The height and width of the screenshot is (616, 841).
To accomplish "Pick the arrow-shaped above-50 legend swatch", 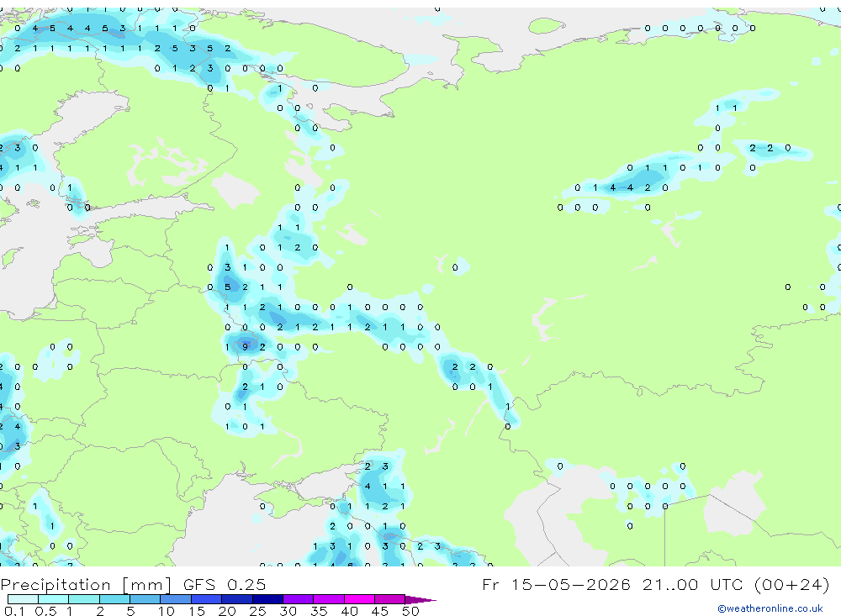I will click(x=420, y=599).
